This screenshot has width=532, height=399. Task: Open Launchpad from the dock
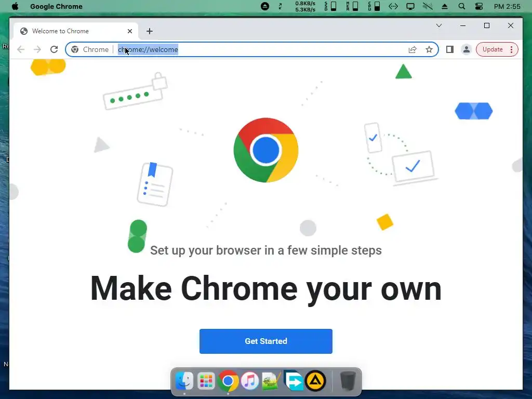pyautogui.click(x=206, y=381)
